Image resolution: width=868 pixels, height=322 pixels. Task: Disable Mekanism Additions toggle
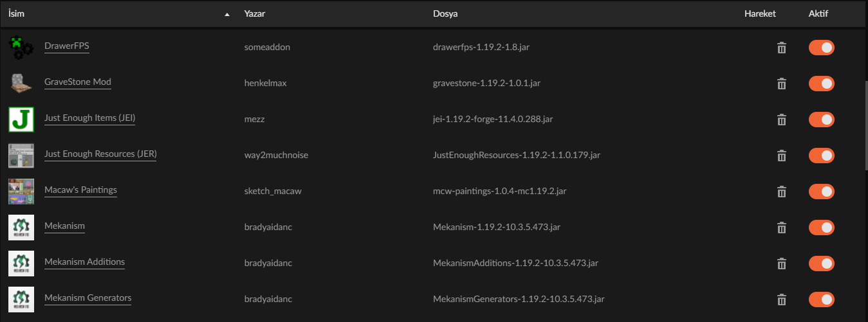[x=821, y=264]
